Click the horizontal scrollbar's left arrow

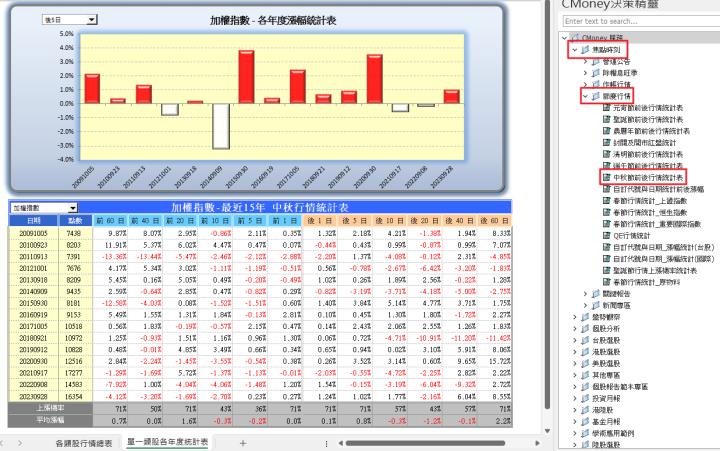pyautogui.click(x=340, y=443)
